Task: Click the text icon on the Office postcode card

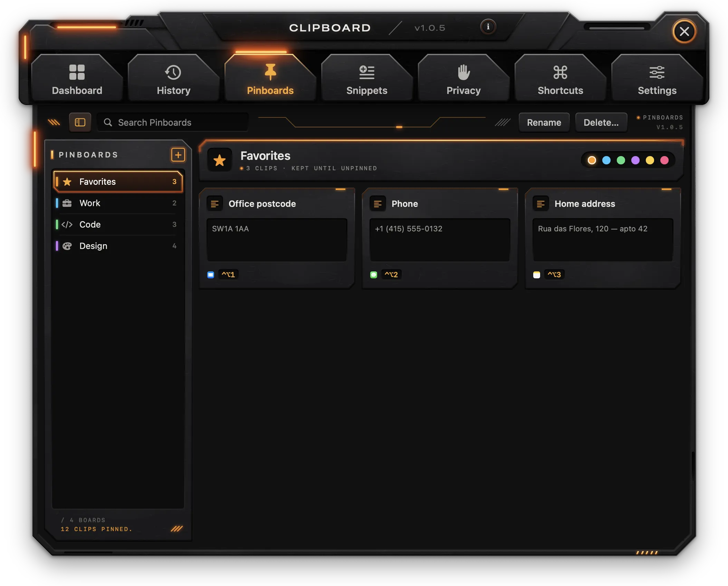Action: coord(215,204)
